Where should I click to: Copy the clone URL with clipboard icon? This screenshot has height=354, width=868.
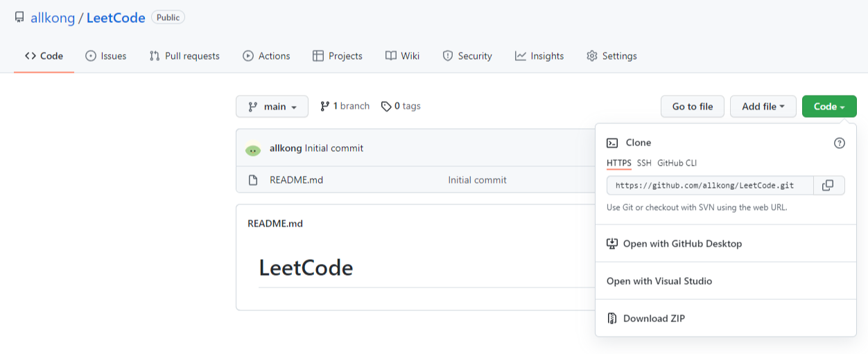828,186
